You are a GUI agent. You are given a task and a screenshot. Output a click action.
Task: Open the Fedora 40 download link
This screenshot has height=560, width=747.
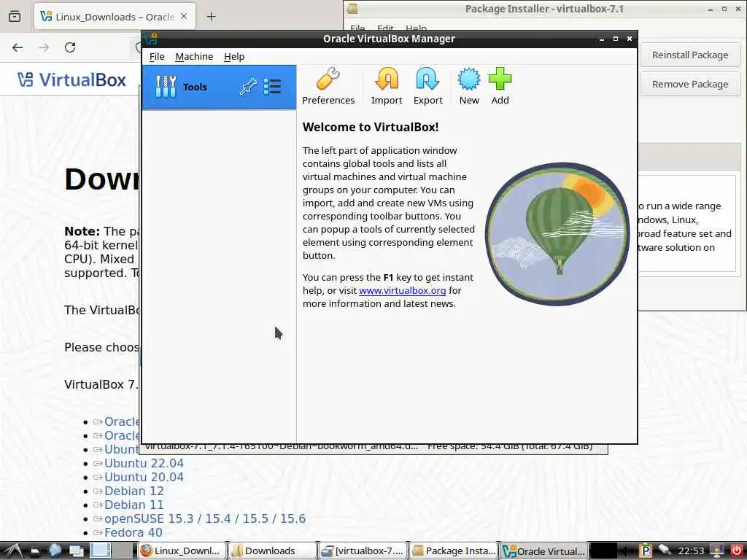pyautogui.click(x=133, y=532)
